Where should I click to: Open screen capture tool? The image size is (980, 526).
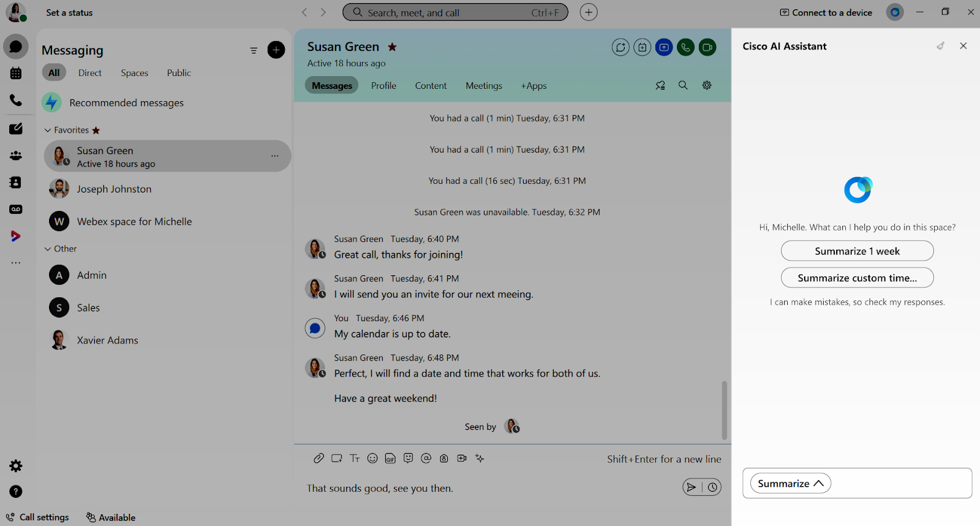(336, 459)
